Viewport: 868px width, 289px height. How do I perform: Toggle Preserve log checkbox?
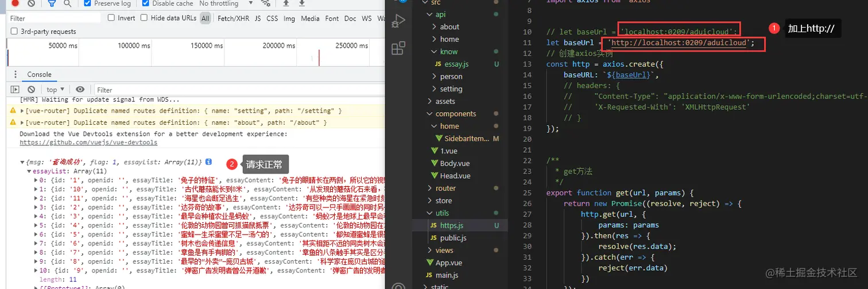(x=87, y=3)
